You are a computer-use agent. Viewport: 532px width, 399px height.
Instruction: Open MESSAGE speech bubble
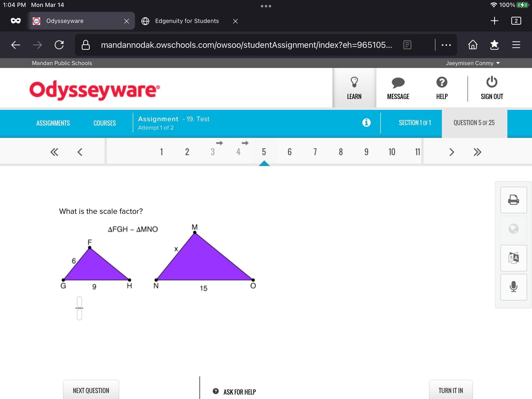coord(398,88)
